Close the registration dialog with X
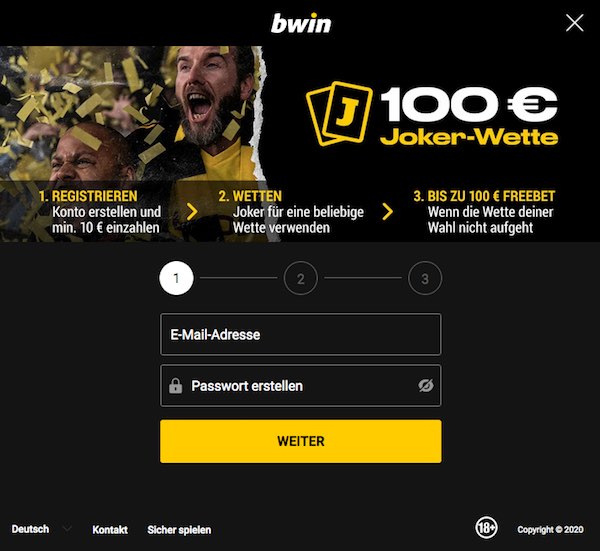 click(x=574, y=23)
